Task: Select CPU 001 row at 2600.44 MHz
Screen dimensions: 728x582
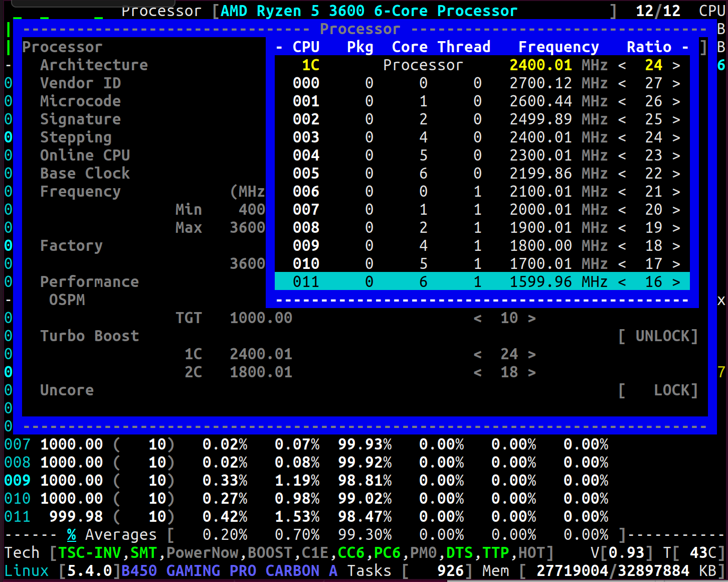Action: point(482,101)
